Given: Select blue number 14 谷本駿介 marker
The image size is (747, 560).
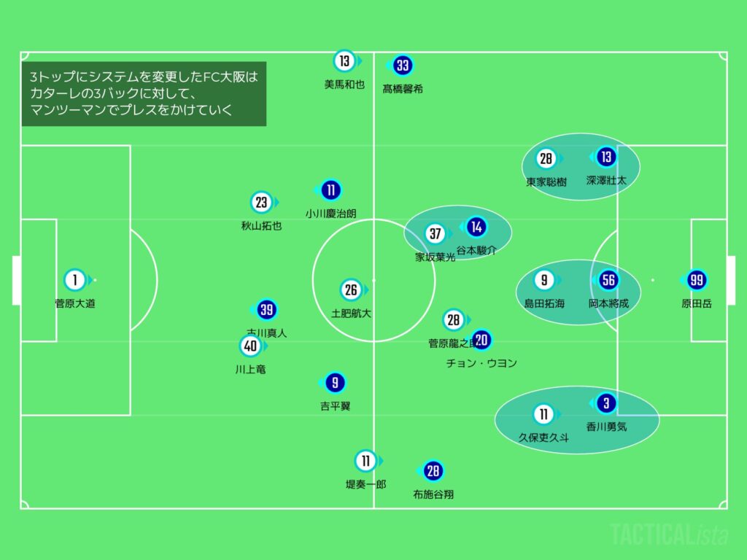Looking at the screenshot, I should (x=476, y=227).
